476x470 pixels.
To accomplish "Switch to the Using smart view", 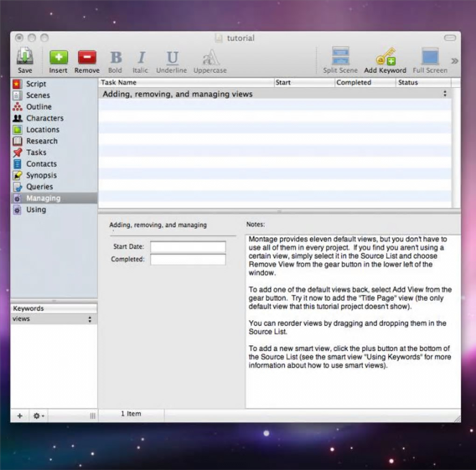I will (36, 210).
